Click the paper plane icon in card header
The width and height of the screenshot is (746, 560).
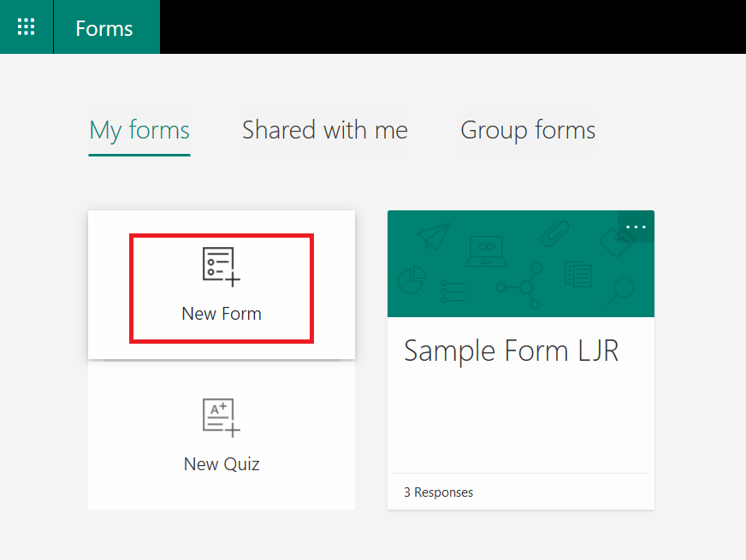pyautogui.click(x=435, y=234)
